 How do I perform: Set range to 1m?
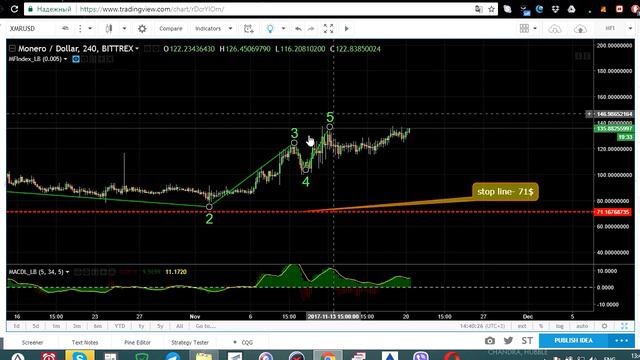(x=56, y=326)
